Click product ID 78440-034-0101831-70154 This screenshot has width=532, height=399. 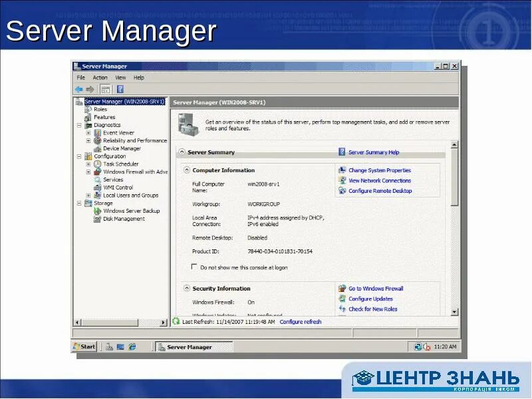tap(280, 251)
